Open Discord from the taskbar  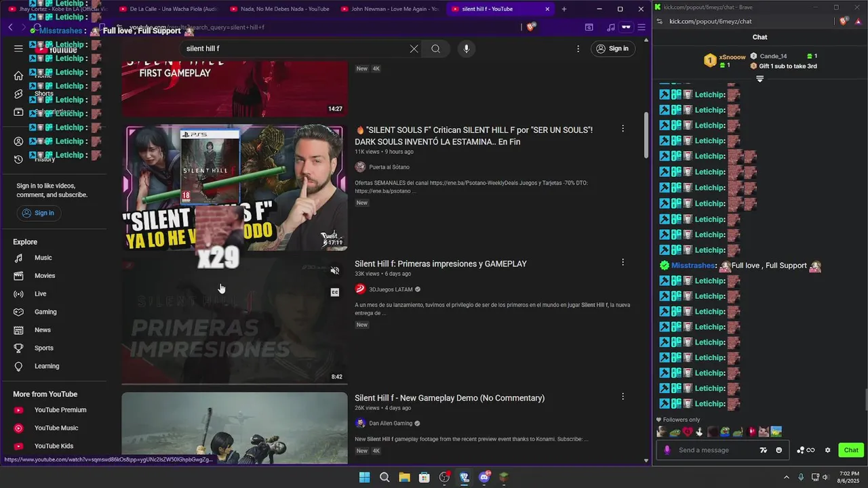coord(484,477)
